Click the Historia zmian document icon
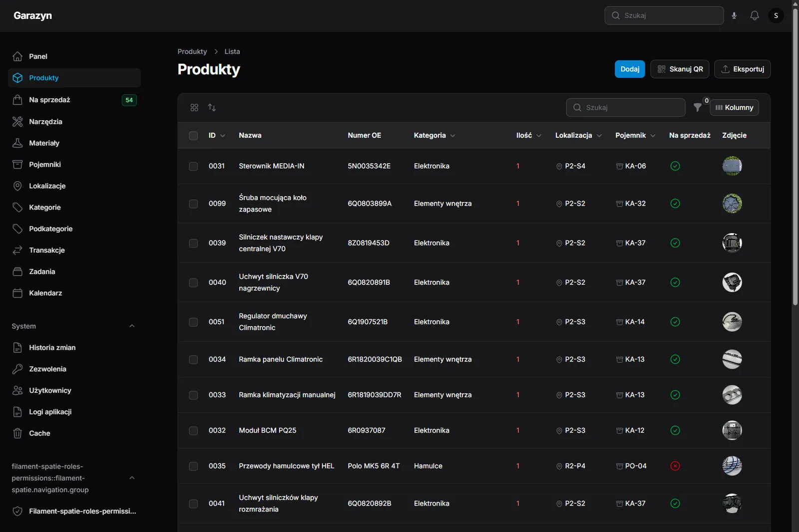 point(17,348)
